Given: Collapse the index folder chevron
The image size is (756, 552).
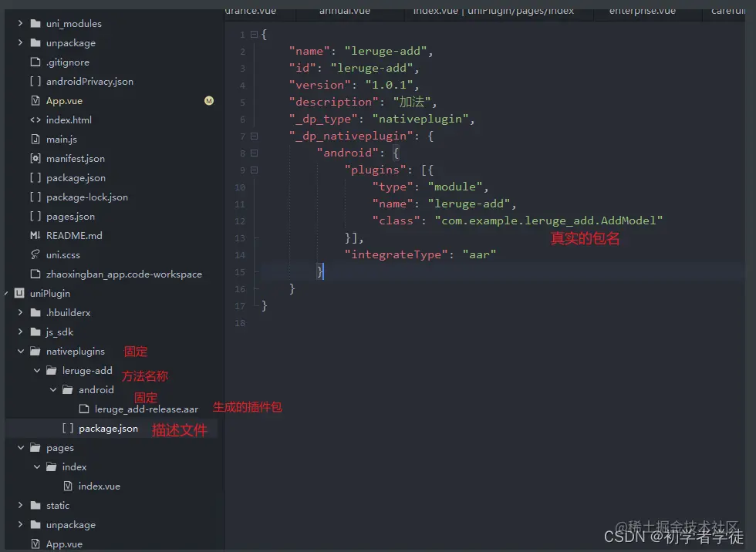Looking at the screenshot, I should click(37, 466).
